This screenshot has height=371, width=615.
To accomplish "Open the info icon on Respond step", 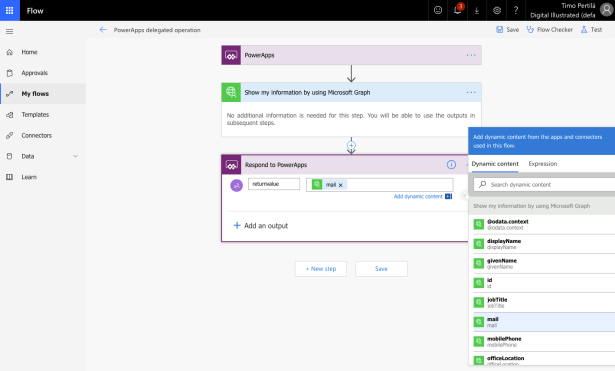I will 451,165.
